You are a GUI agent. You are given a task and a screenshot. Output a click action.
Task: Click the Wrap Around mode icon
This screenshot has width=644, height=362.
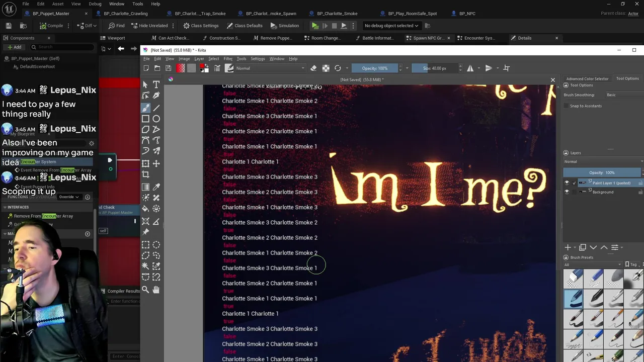(x=507, y=68)
